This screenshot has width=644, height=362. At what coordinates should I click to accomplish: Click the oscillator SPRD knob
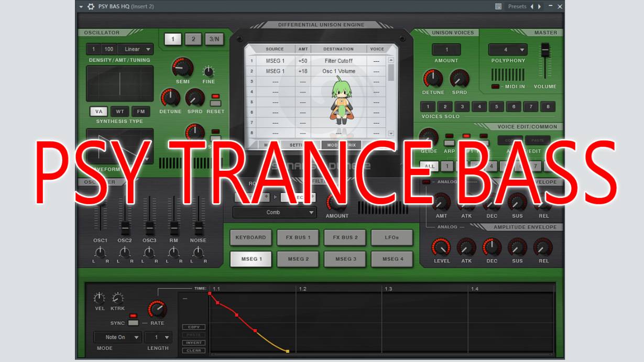click(x=195, y=98)
